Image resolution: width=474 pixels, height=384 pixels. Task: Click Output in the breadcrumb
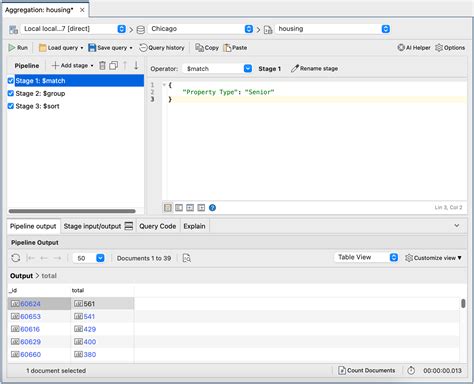21,276
